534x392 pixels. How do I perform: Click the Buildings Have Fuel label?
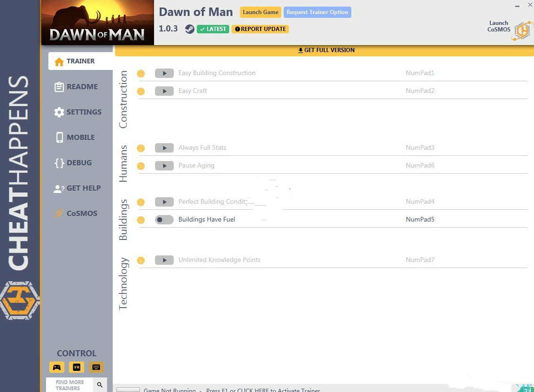pyautogui.click(x=207, y=220)
